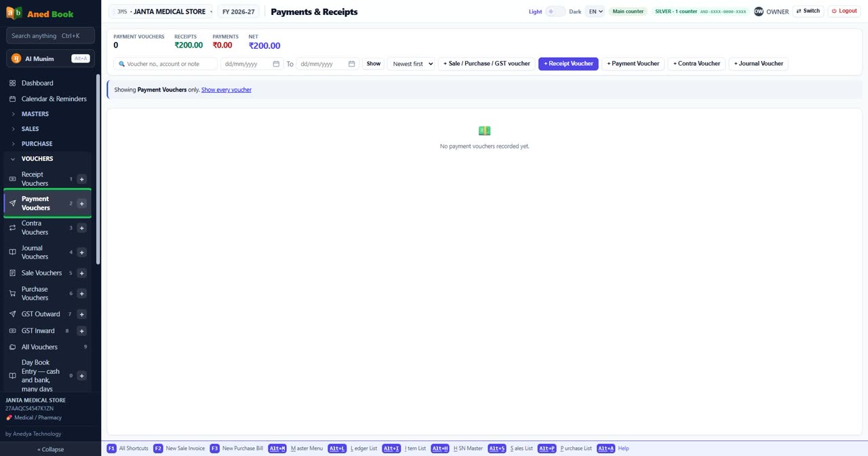Click the plus icon next to GST Inward
The width and height of the screenshot is (868, 456).
tap(82, 331)
